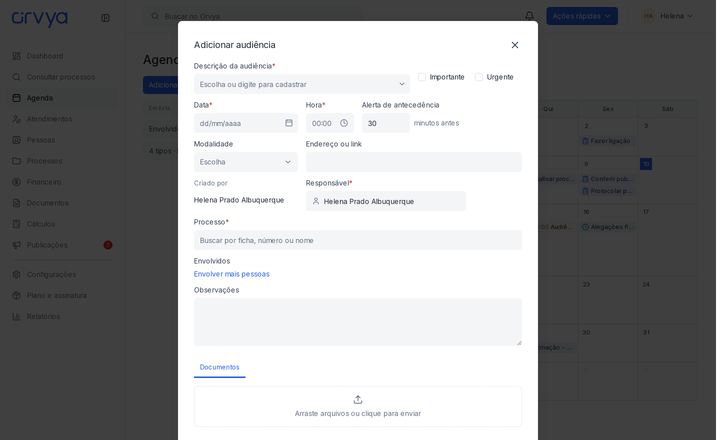Open Pessoas in the sidebar
This screenshot has height=440, width=720.
tap(62, 140)
